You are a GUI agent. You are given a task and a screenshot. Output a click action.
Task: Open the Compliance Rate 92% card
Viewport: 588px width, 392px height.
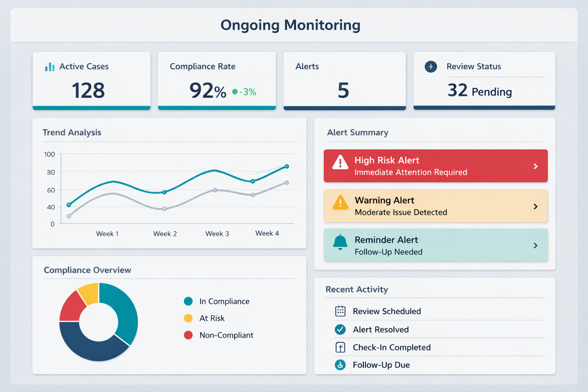217,81
